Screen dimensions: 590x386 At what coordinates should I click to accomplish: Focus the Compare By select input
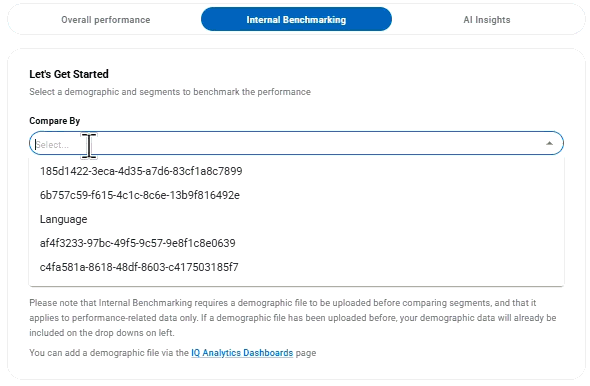[296, 143]
